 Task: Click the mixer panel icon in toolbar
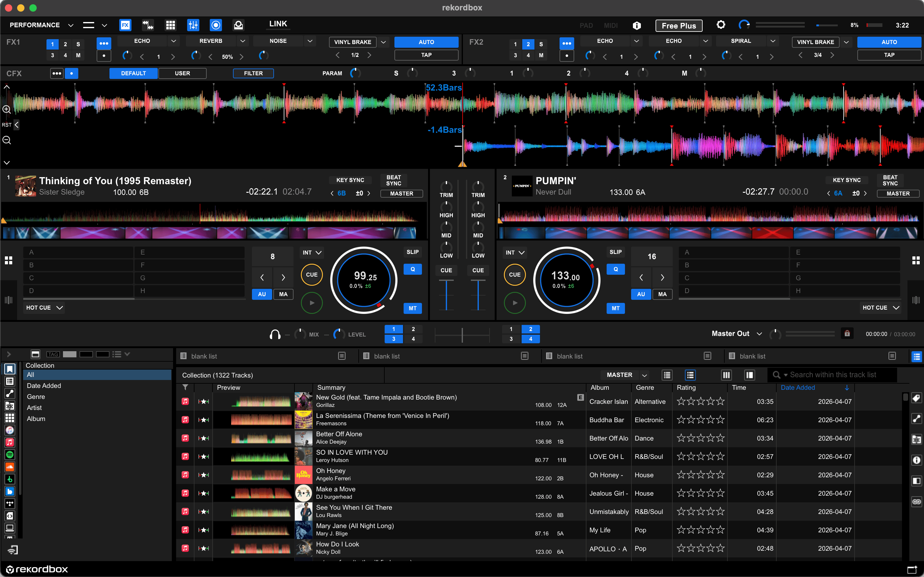193,25
